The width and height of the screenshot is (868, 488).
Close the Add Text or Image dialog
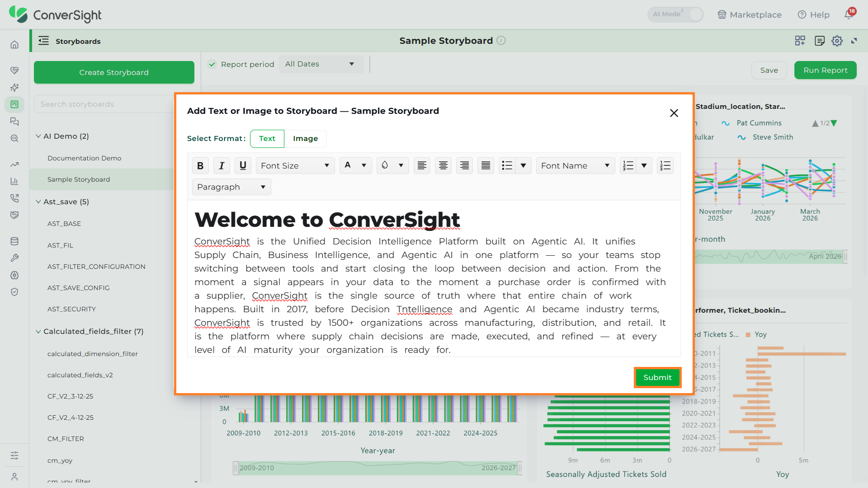point(674,113)
